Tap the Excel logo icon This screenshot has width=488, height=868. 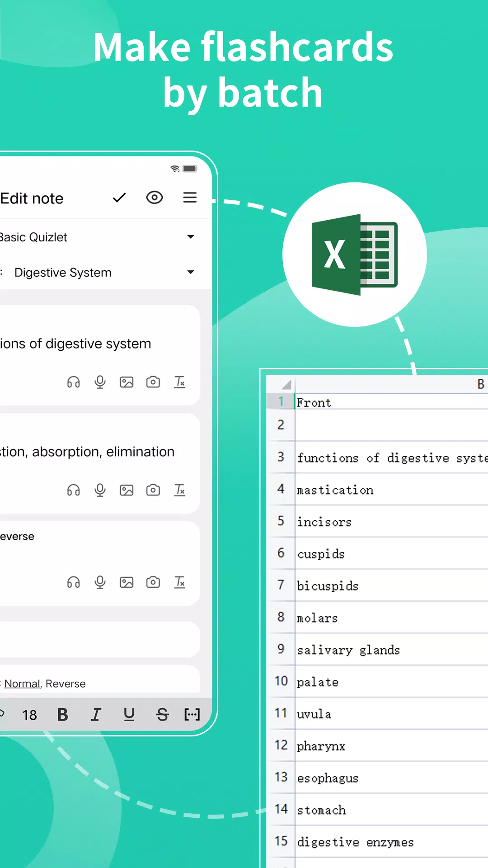[x=355, y=255]
